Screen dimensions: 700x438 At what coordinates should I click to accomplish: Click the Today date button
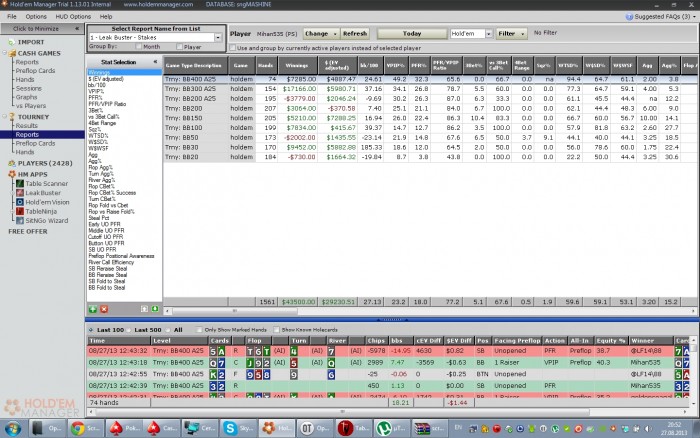[x=410, y=33]
